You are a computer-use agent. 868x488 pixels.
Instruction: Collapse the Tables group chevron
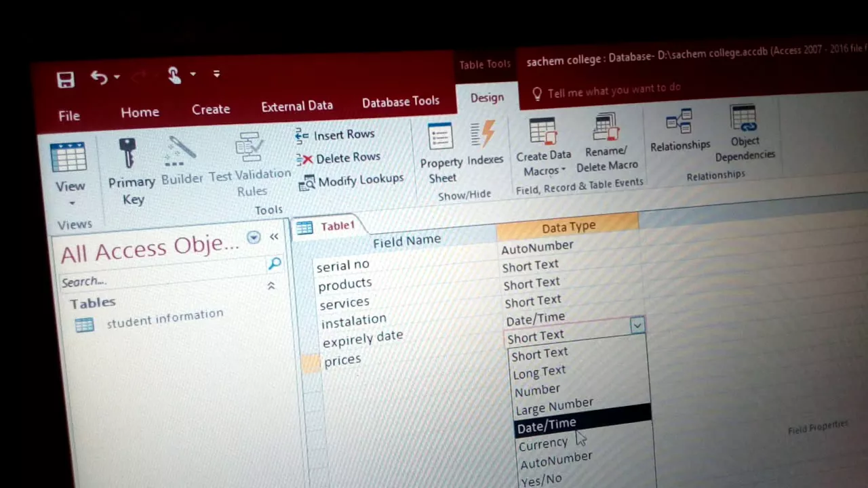click(271, 286)
